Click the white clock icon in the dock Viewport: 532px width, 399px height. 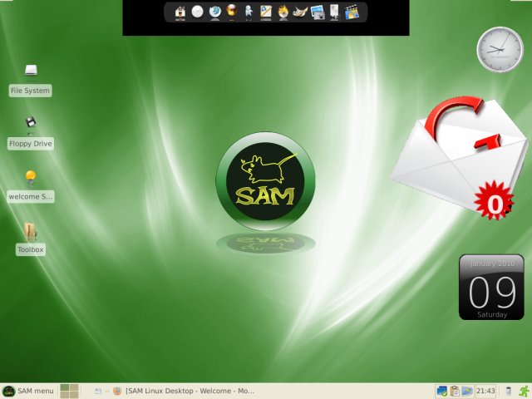[197, 12]
